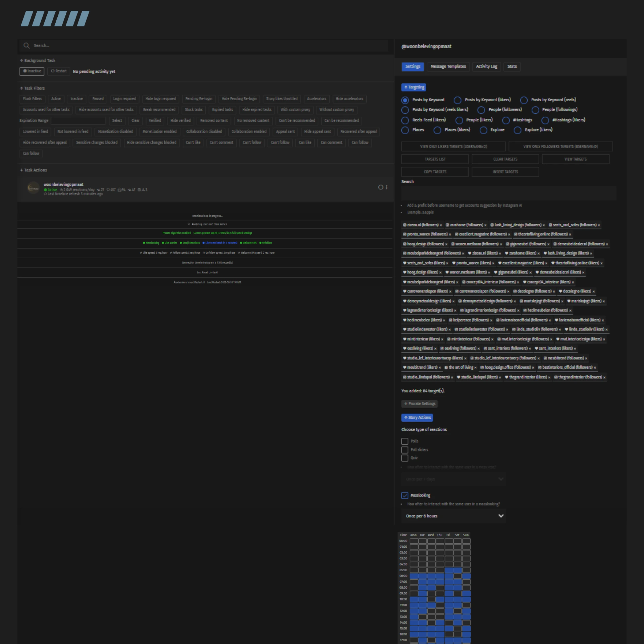The width and height of the screenshot is (644, 644).
Task: Select the Explore radio option
Action: tap(483, 130)
